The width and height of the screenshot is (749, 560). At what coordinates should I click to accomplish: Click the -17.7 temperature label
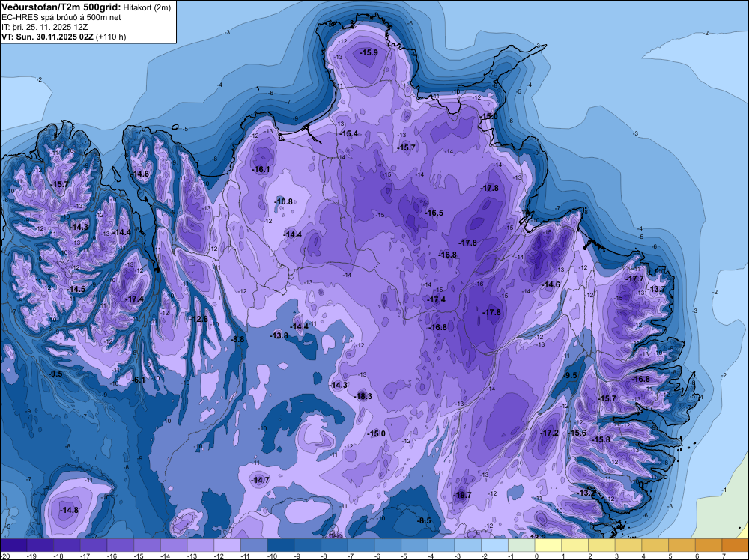pyautogui.click(x=635, y=279)
